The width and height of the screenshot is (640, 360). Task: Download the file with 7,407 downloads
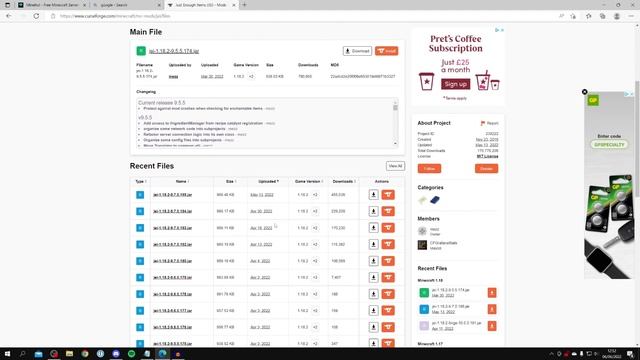pos(373,277)
